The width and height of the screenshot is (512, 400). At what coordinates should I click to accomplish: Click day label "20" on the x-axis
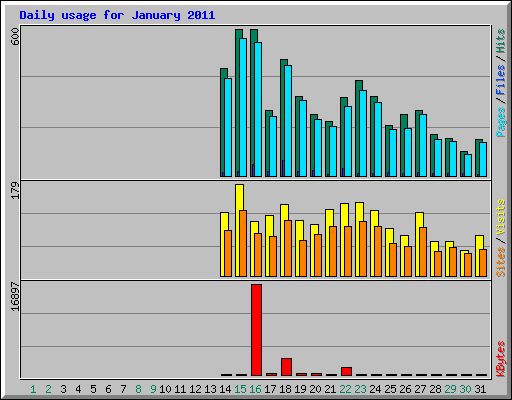pyautogui.click(x=315, y=389)
